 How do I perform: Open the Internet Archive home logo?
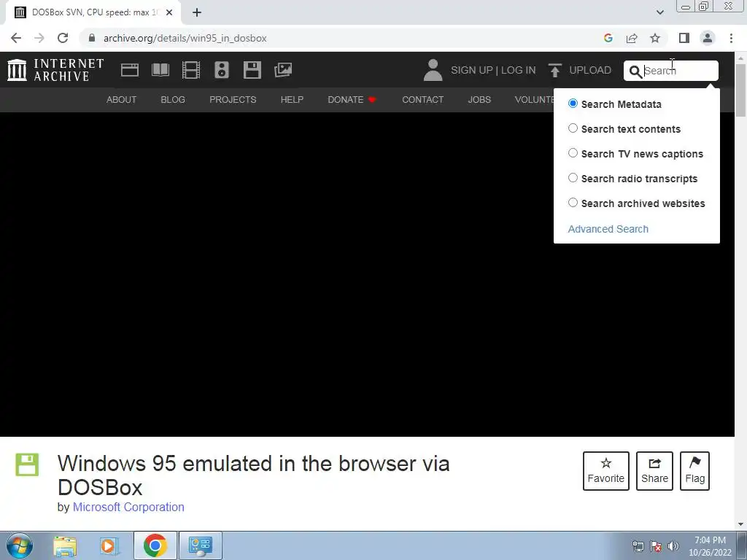pos(55,70)
